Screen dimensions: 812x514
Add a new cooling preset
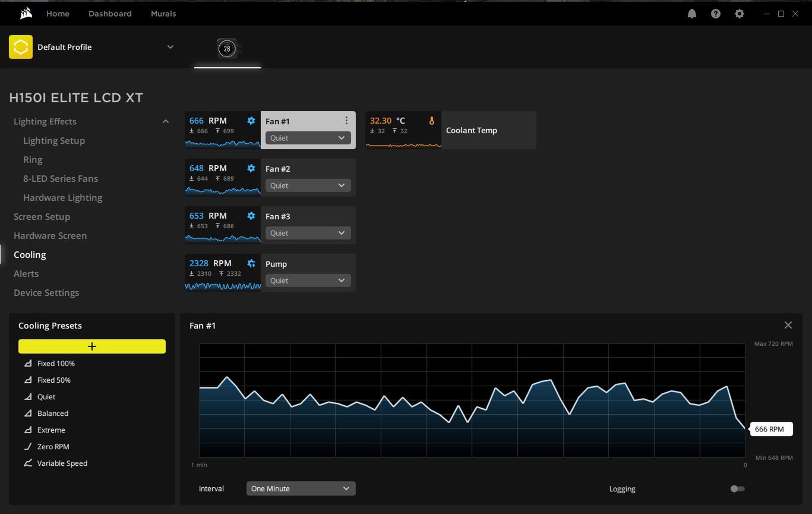coord(92,346)
